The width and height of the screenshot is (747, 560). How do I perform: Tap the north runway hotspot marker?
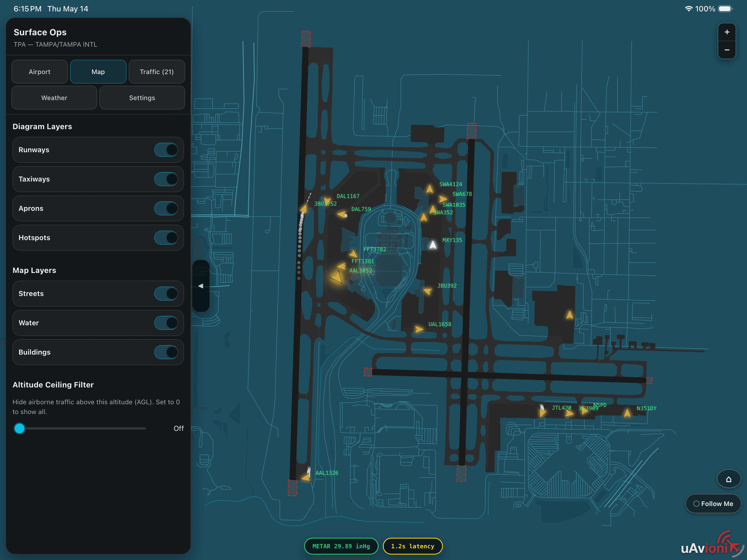click(x=306, y=39)
